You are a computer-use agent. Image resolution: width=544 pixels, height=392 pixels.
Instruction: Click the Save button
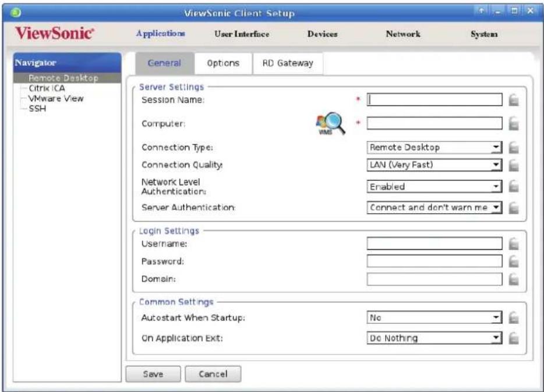click(153, 374)
